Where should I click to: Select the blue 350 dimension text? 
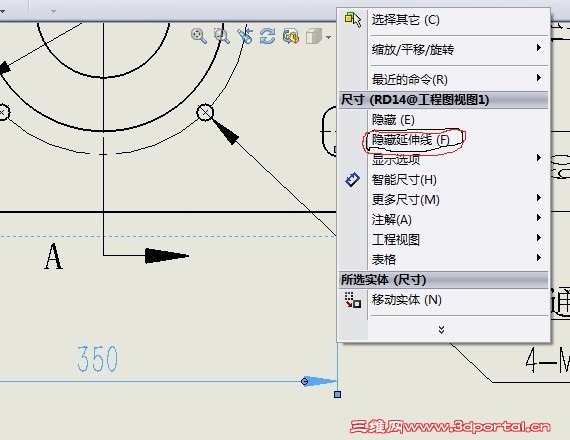click(97, 359)
